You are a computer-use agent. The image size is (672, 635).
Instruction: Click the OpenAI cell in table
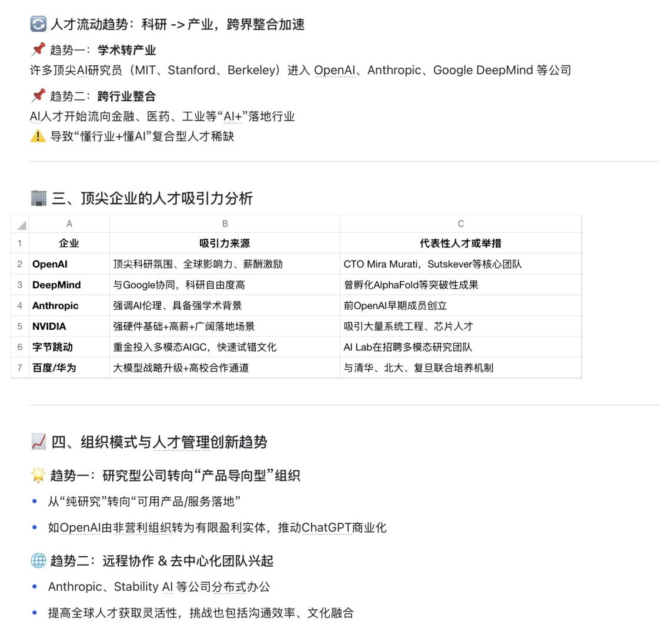tap(69, 264)
